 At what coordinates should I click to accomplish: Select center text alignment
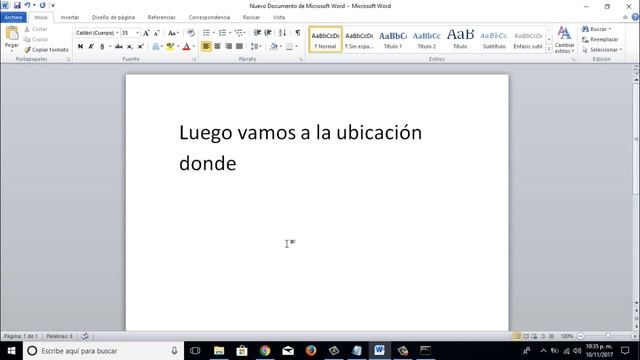217,47
